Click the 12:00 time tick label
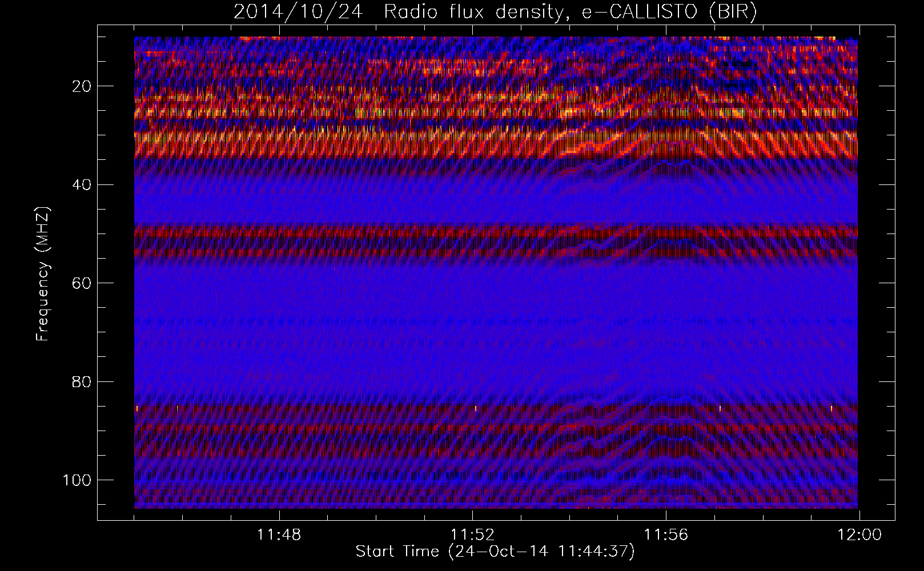 pyautogui.click(x=859, y=535)
